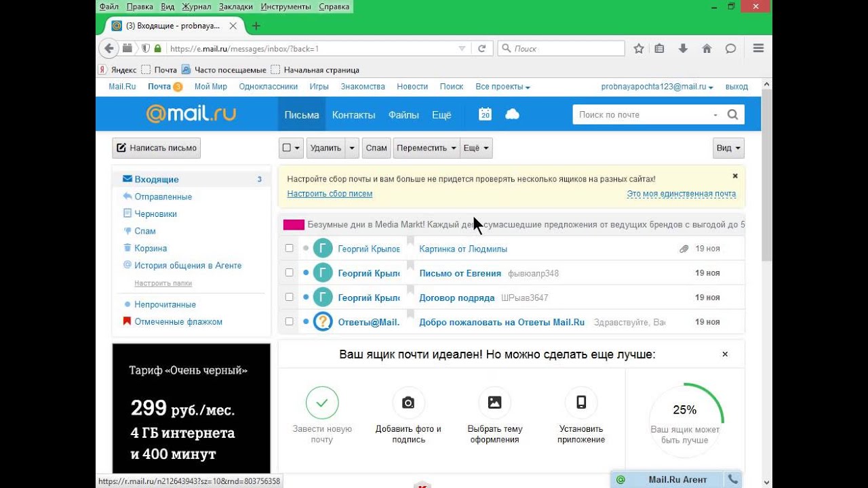Click the chat bubble icon in toolbar
The image size is (868, 488).
[x=730, y=49]
